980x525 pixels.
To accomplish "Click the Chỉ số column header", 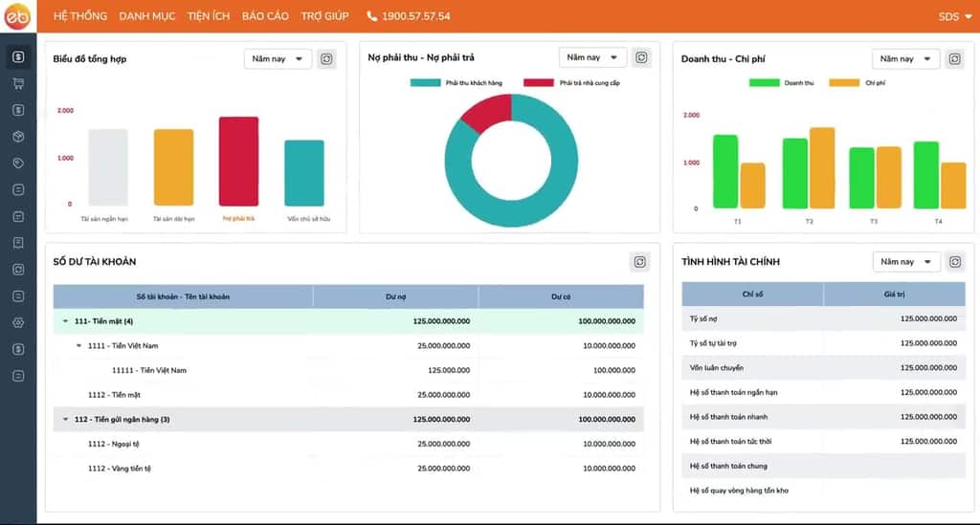I will pos(752,294).
